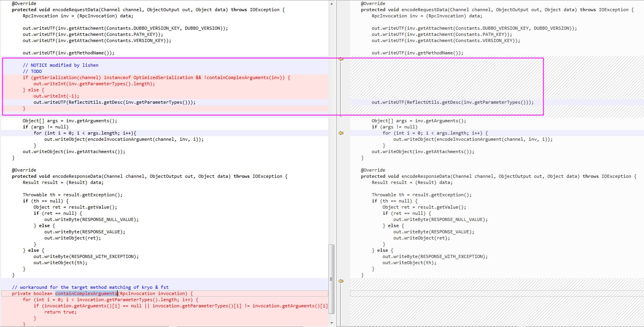The image size is (644, 327).
Task: Select the getSerialization instanceof OptimizedSerialization if line
Action: pyautogui.click(x=156, y=78)
